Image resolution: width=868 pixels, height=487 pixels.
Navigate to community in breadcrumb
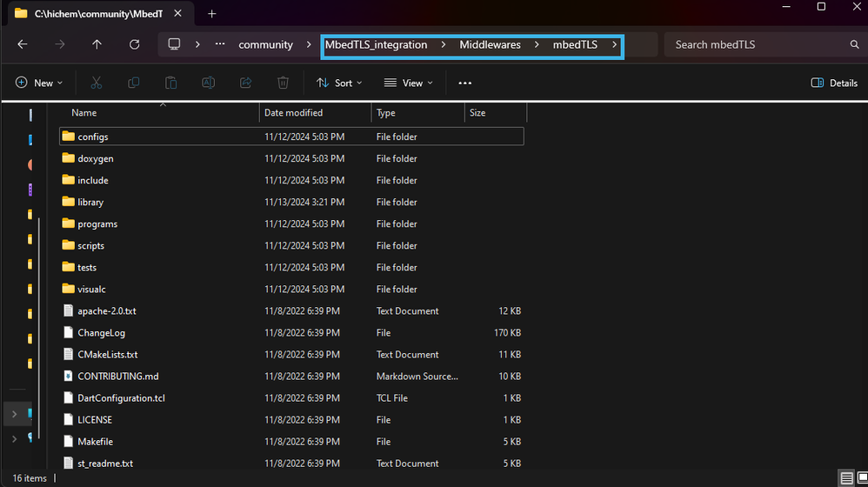[x=266, y=44]
